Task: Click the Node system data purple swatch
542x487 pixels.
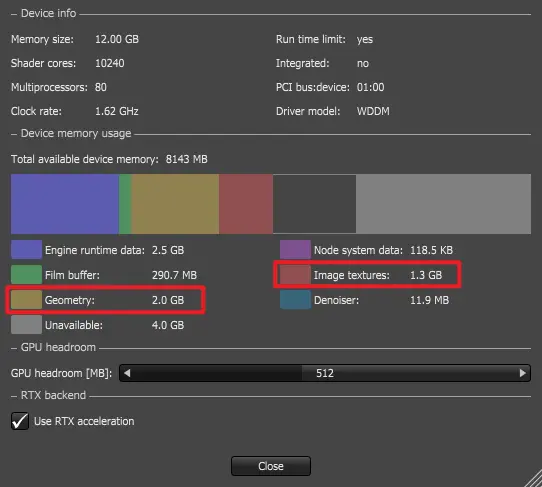Action: click(295, 250)
